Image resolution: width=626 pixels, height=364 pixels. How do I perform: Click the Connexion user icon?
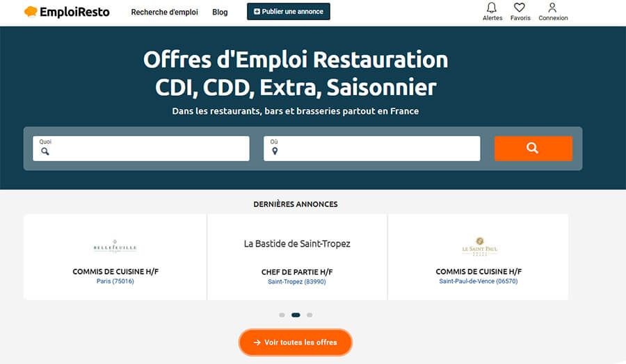[553, 8]
